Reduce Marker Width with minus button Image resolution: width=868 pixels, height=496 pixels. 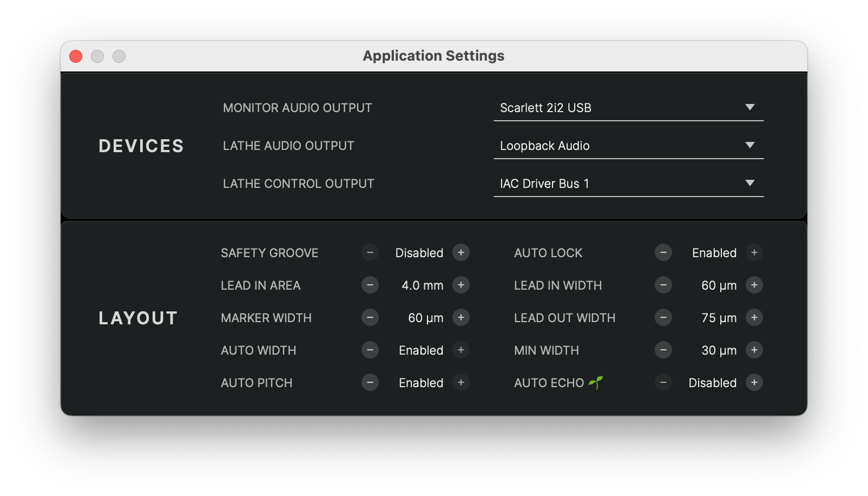[370, 318]
